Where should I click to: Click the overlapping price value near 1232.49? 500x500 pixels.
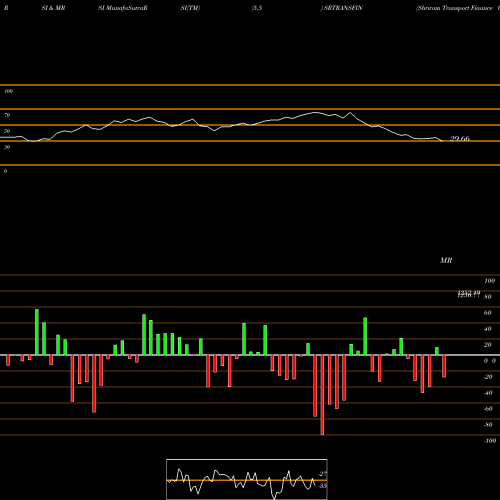coord(469,294)
